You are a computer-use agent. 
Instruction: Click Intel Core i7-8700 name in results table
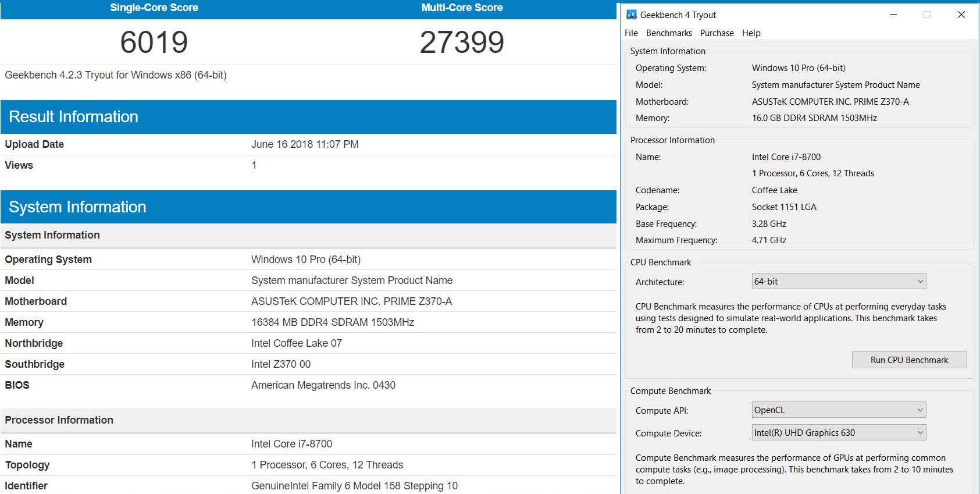[x=292, y=444]
